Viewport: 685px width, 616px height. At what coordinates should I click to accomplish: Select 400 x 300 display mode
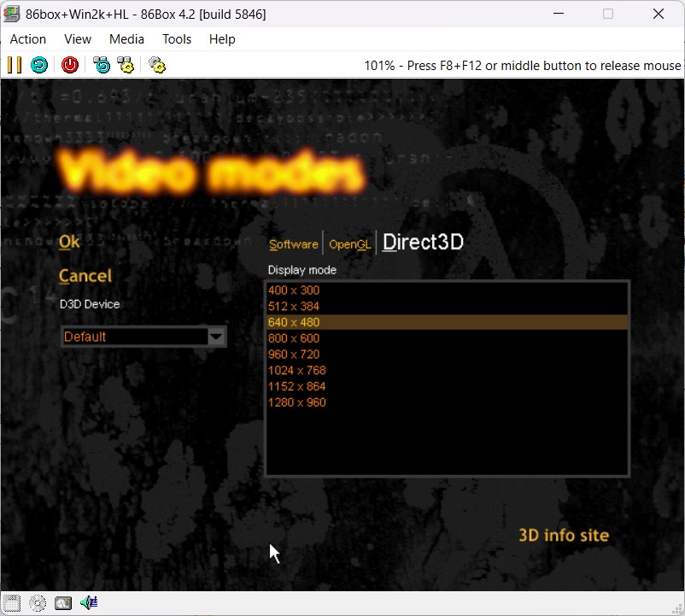tap(447, 290)
